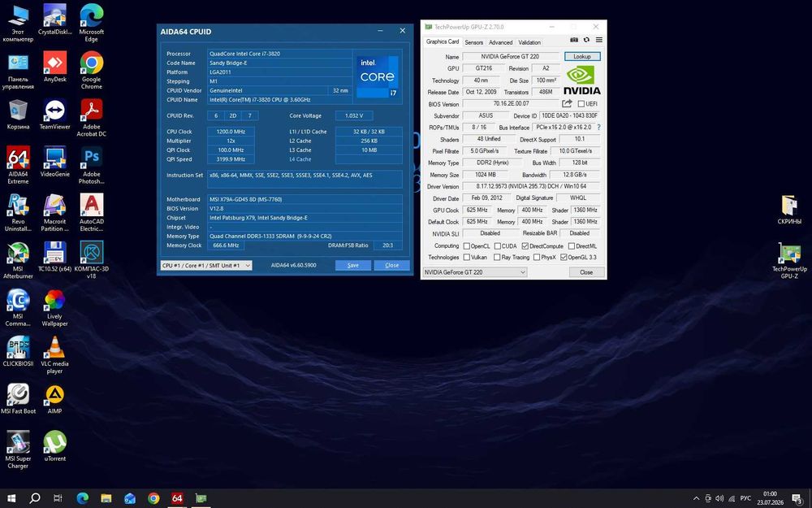Screen dimensions: 812x508
Task: Open Macrorit Partition shortcut
Action: pyautogui.click(x=55, y=212)
